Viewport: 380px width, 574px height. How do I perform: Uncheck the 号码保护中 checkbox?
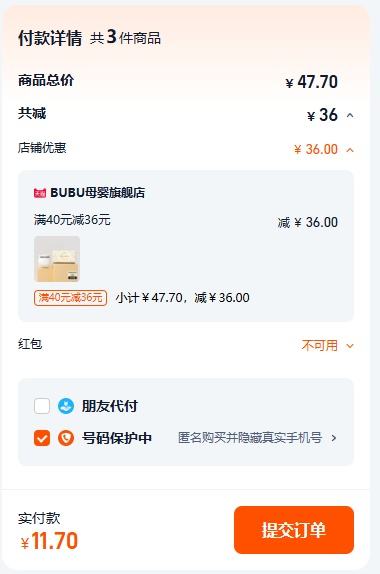[x=42, y=438]
